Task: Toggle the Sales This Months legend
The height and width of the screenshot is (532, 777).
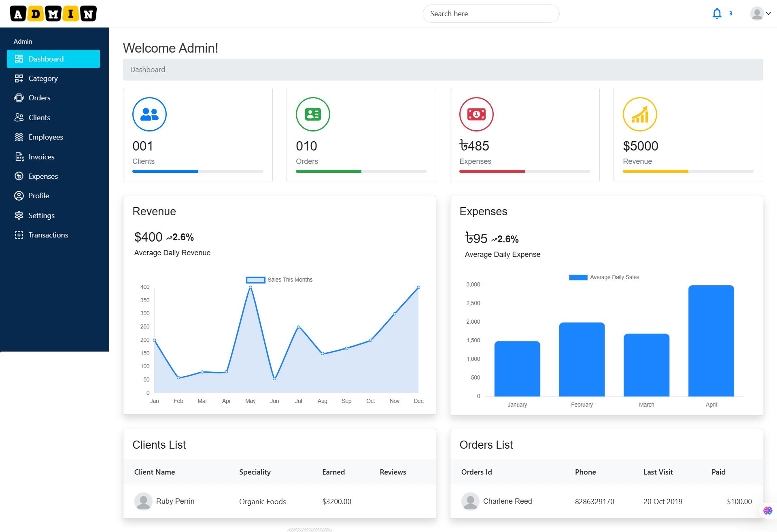Action: point(279,280)
